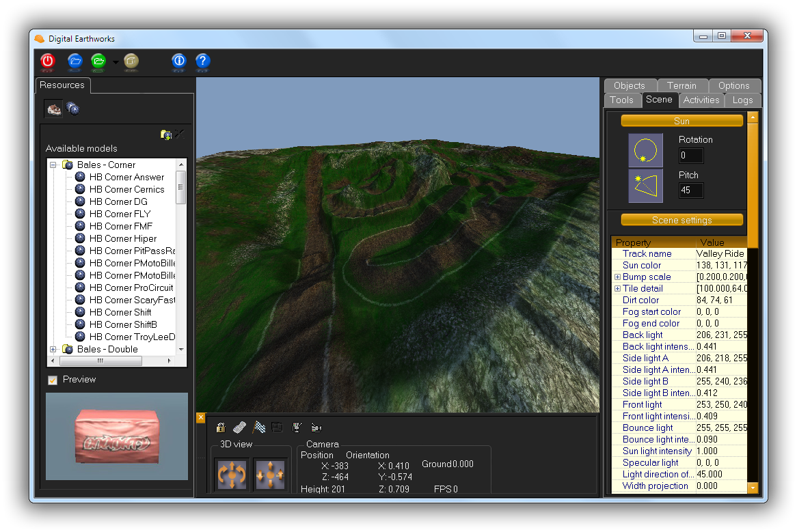
Task: Click the blue info icon
Action: (179, 61)
